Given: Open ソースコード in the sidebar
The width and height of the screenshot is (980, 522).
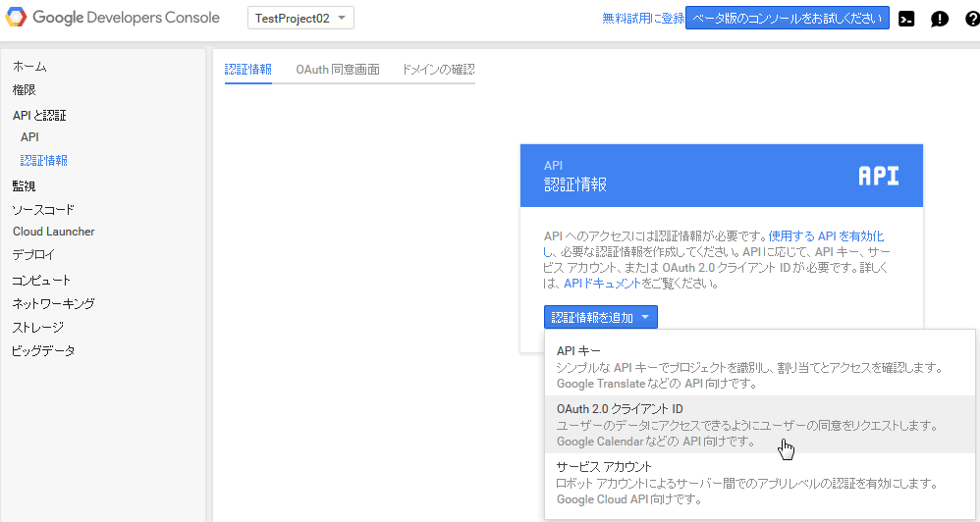Looking at the screenshot, I should pos(43,210).
